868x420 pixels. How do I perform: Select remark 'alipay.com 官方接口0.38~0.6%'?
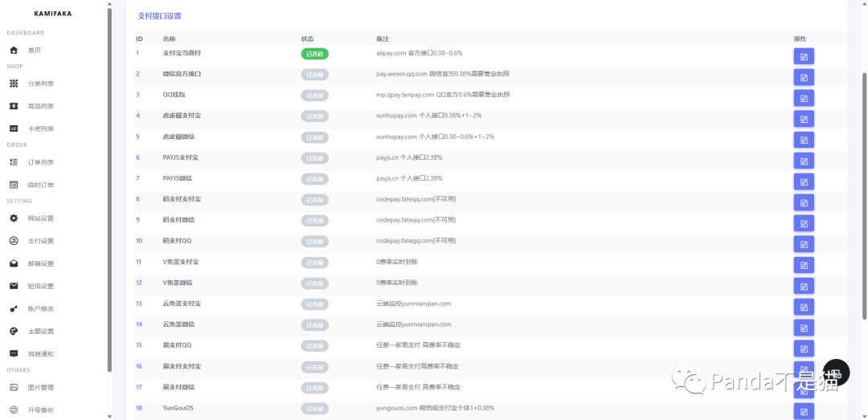[419, 53]
